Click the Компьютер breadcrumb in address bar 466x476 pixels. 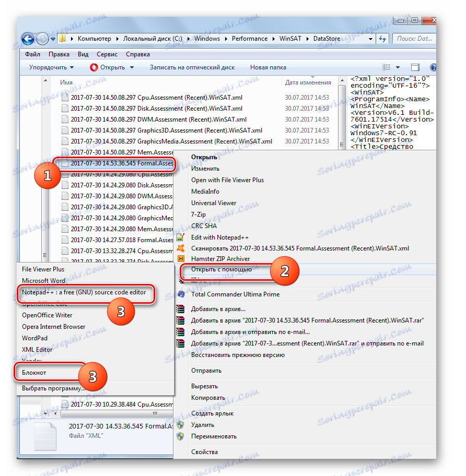94,39
